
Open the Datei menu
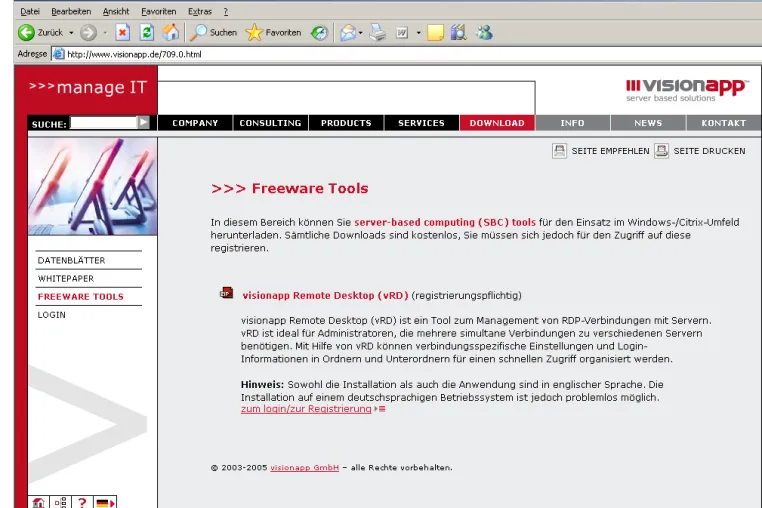[x=30, y=11]
